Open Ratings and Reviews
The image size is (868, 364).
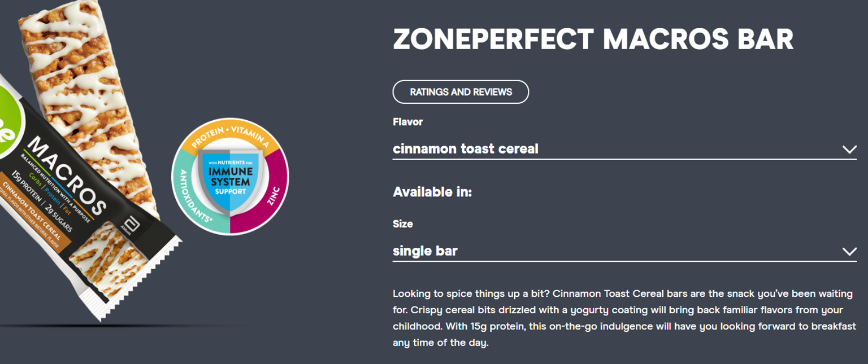[x=461, y=92]
